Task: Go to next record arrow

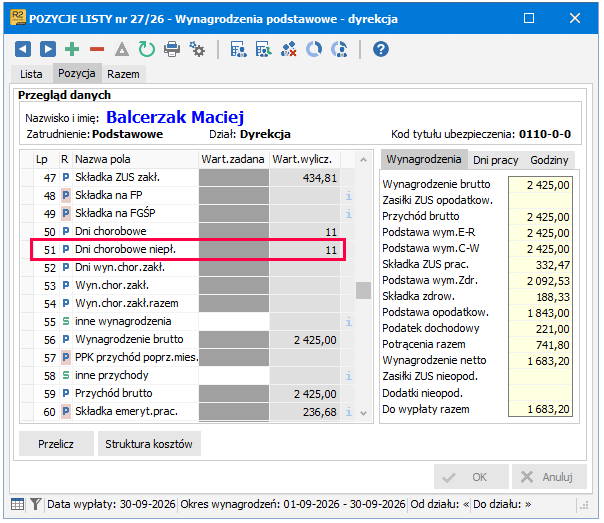Action: coord(48,49)
